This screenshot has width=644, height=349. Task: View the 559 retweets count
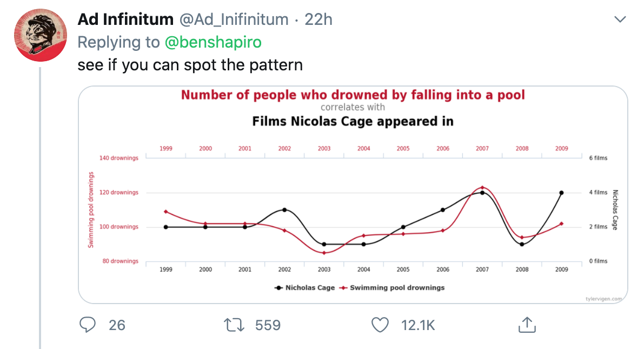click(x=268, y=325)
